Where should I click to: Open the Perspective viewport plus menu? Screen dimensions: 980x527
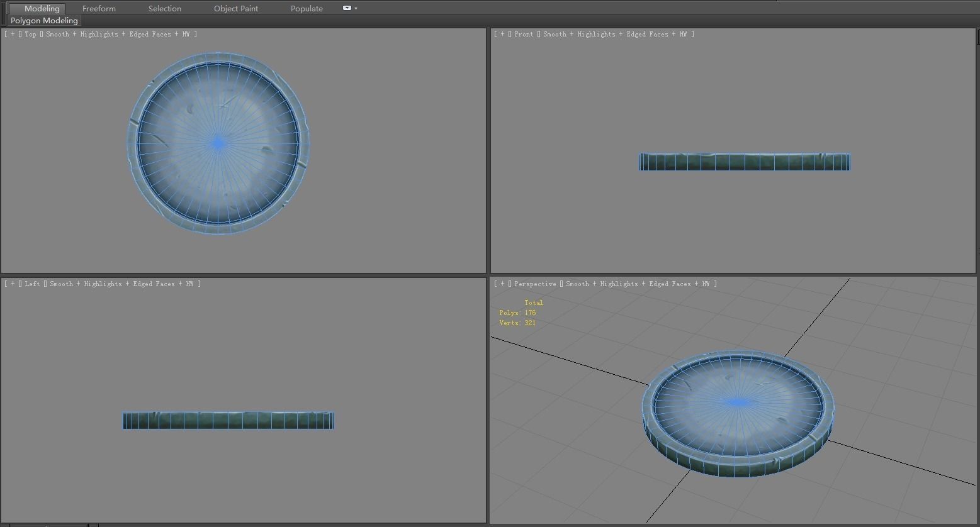click(502, 284)
